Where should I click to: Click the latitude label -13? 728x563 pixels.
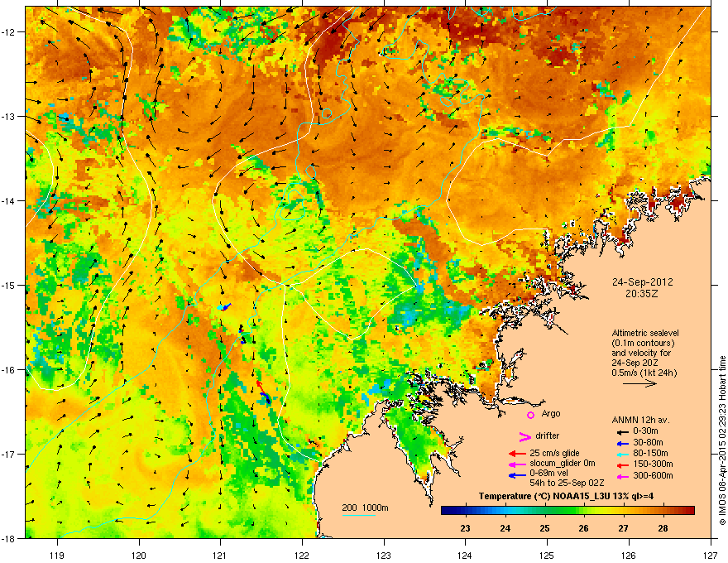coord(9,116)
